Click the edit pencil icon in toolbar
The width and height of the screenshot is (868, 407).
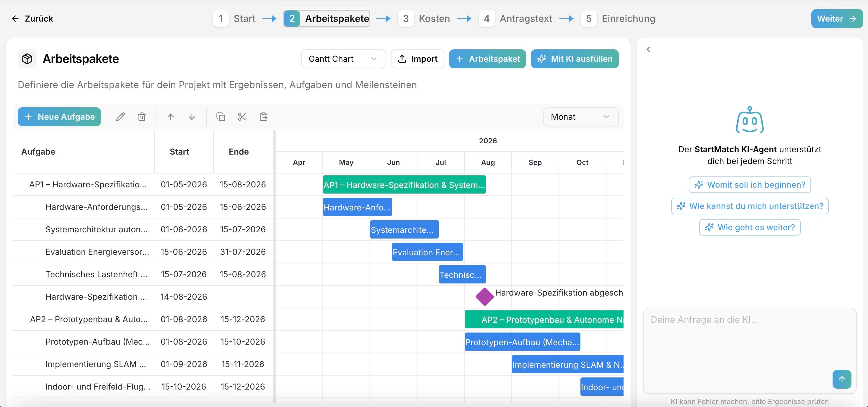click(x=120, y=117)
